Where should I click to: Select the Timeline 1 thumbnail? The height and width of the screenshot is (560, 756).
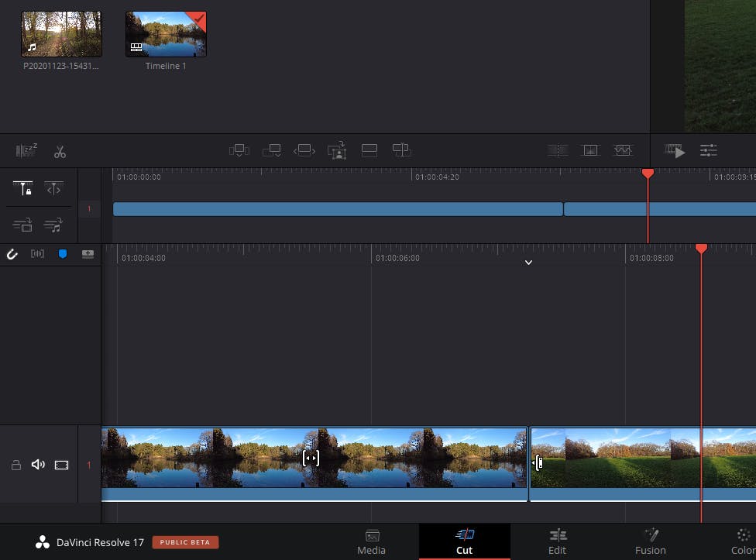(166, 35)
